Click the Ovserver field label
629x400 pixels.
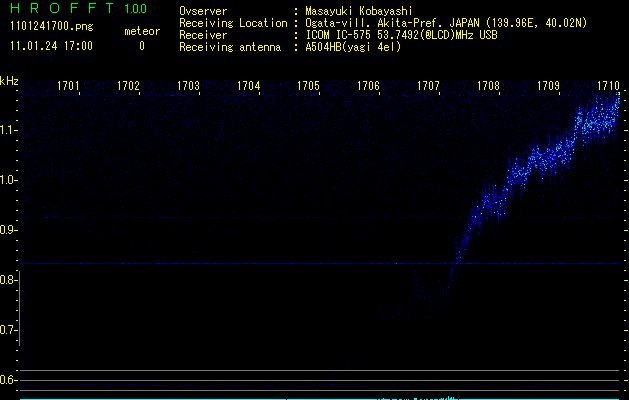pos(203,11)
